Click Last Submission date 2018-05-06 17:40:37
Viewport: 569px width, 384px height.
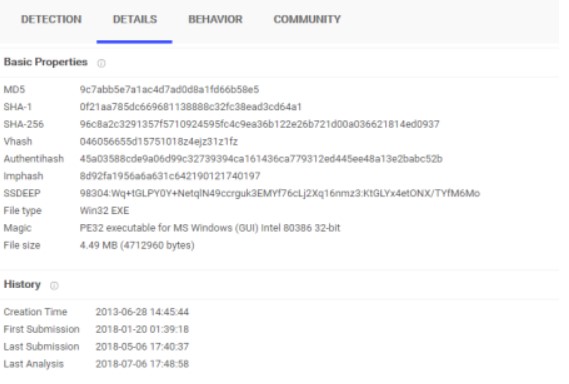[142, 347]
